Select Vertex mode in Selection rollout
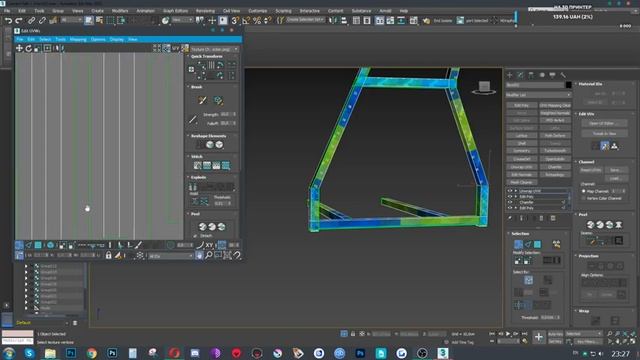Screen dimensions: 640x360 pyautogui.click(x=518, y=244)
